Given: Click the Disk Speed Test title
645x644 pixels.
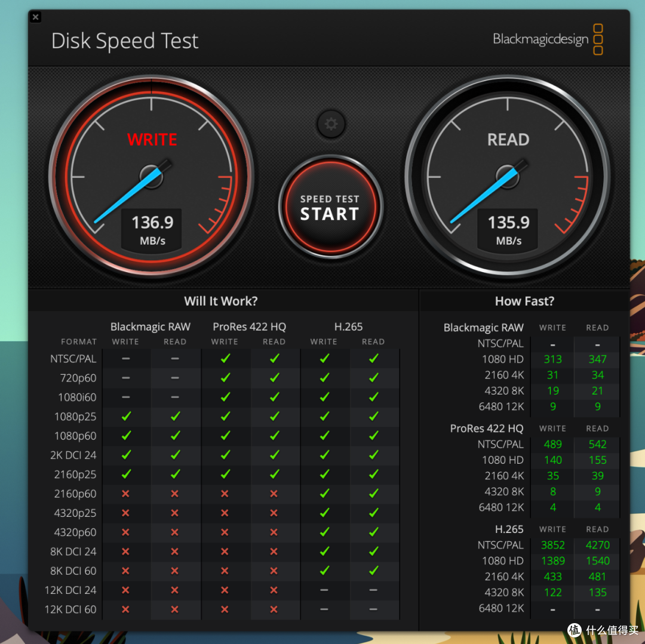Looking at the screenshot, I should click(125, 41).
